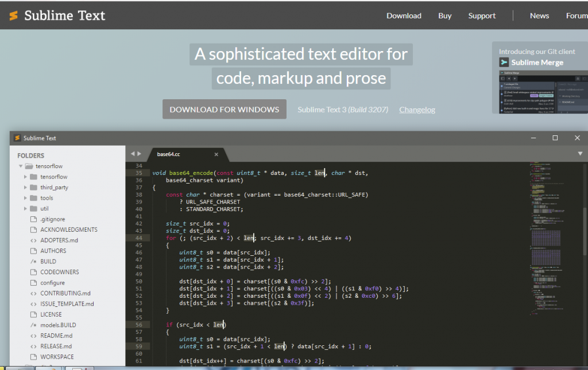Open the Sublime Merge title link

[537, 63]
